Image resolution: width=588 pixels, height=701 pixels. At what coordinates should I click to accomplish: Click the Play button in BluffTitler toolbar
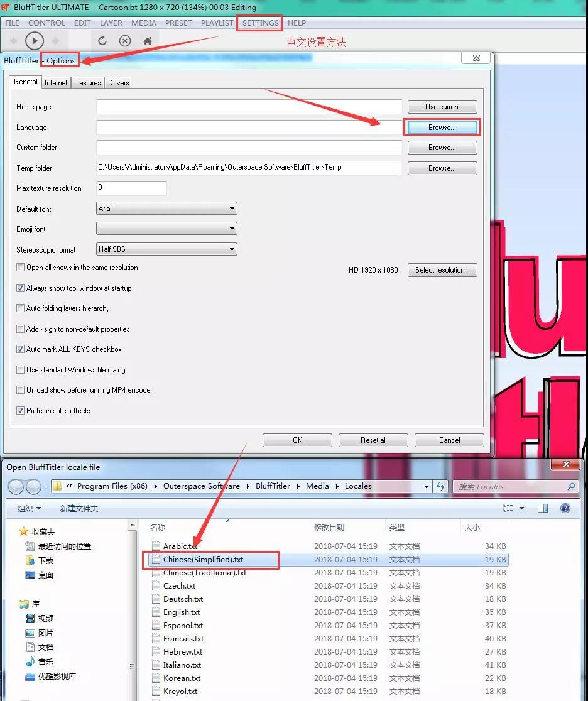(35, 41)
